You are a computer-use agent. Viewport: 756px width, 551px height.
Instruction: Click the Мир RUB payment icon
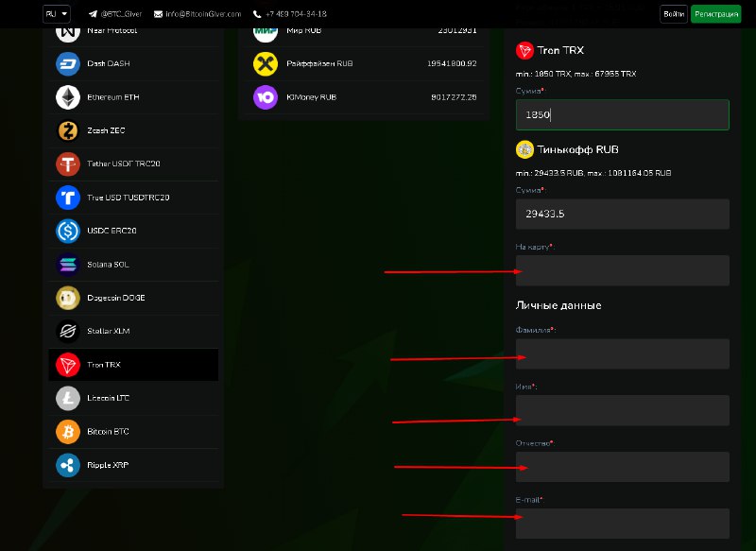[x=266, y=32]
